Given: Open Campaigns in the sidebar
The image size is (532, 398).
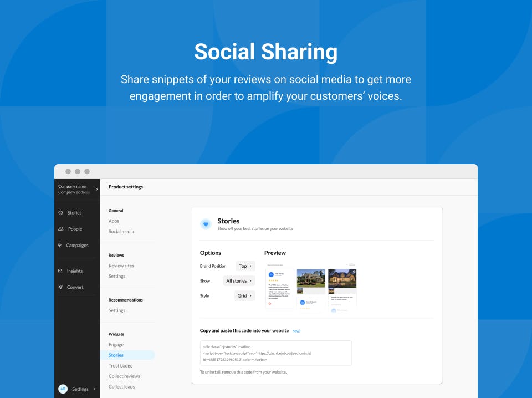Looking at the screenshot, I should tap(77, 246).
